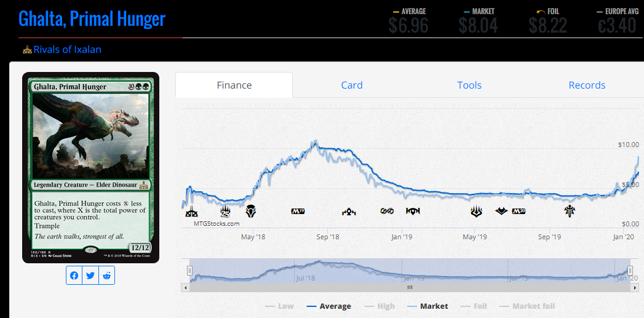Click the Sep '18 x-axis label
This screenshot has height=318, width=644.
coord(328,237)
